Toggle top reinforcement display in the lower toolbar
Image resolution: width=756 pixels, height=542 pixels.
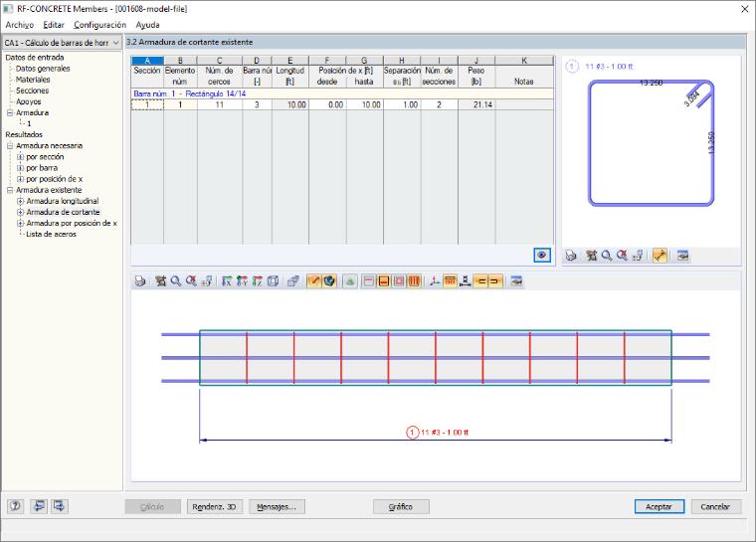coord(368,281)
